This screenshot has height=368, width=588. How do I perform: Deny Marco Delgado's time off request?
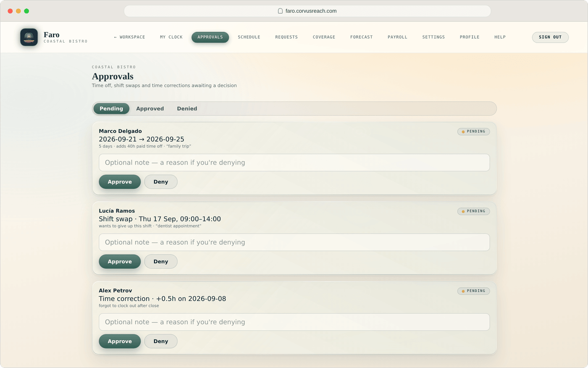click(x=161, y=182)
